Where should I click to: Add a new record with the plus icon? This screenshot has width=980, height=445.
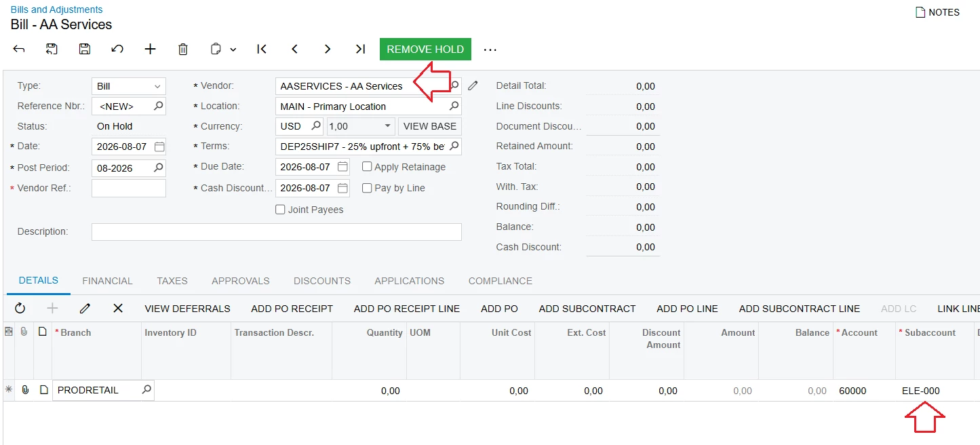click(151, 49)
